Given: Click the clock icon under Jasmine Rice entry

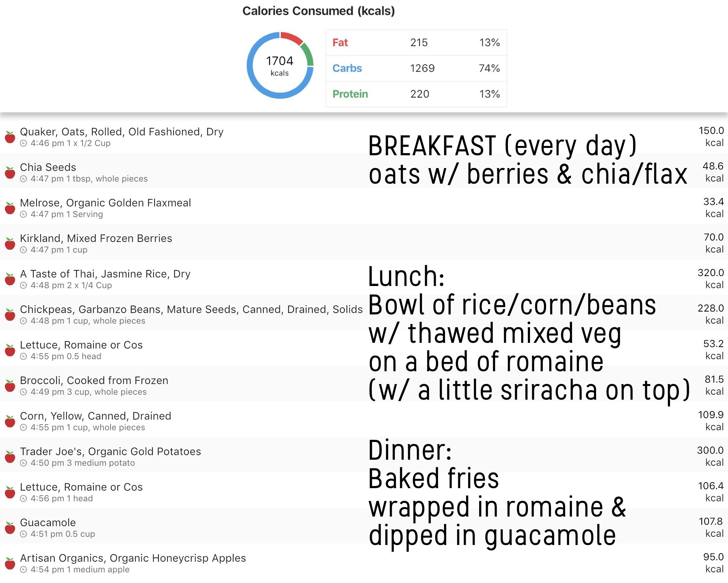Looking at the screenshot, I should (23, 285).
